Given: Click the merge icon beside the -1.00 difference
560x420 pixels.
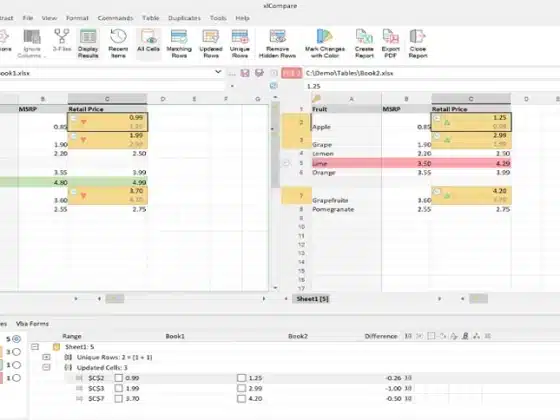Looking at the screenshot, I should [x=408, y=388].
